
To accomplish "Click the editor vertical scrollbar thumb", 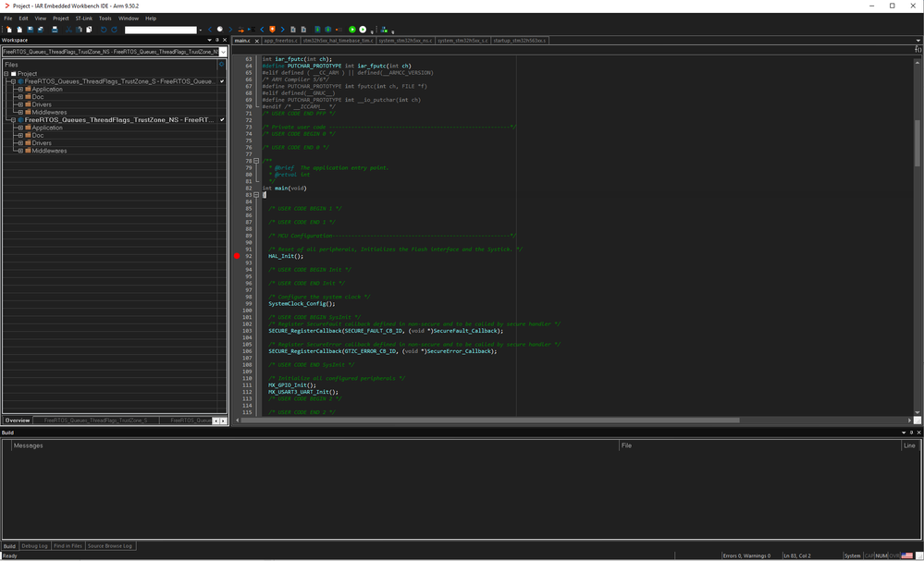I will pos(917,143).
